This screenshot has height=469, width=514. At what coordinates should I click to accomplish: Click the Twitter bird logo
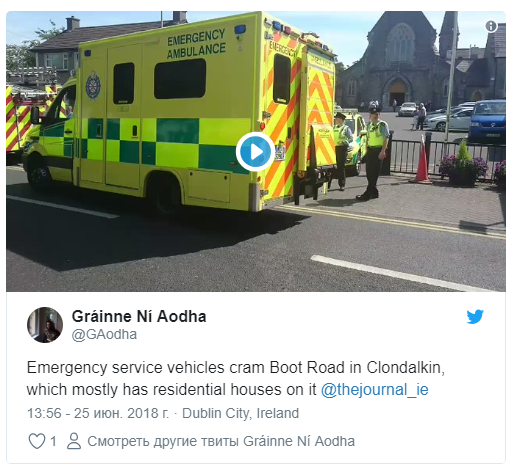[475, 316]
